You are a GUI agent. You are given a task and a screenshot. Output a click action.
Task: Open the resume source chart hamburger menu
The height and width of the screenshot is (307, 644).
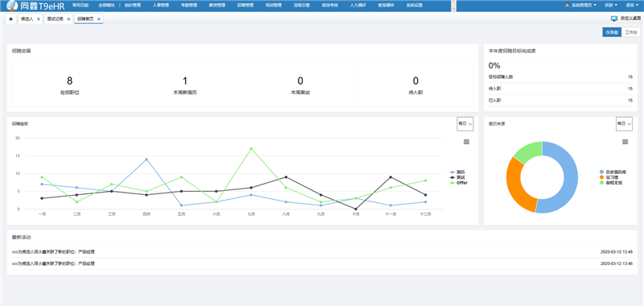point(625,141)
